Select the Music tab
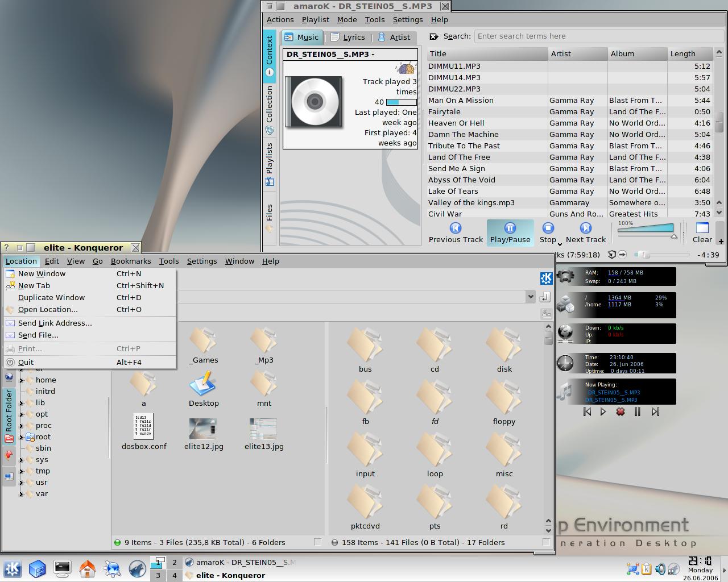This screenshot has width=728, height=582. click(x=301, y=37)
